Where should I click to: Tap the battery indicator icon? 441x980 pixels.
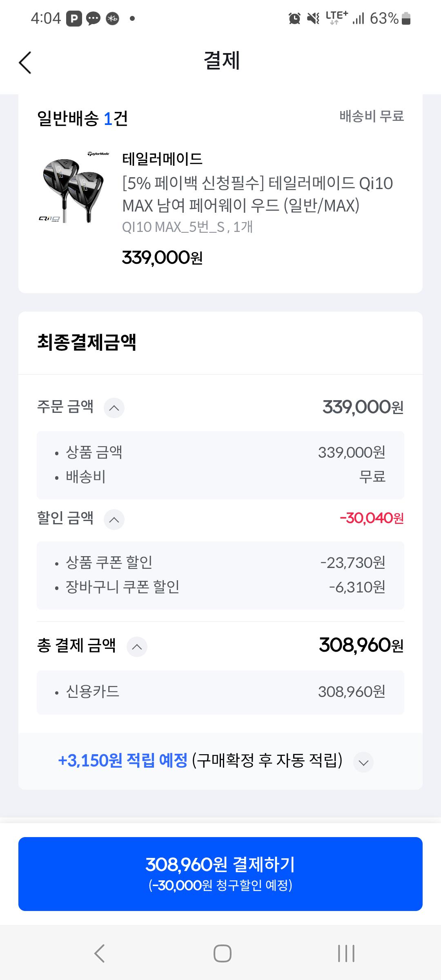pos(406,18)
